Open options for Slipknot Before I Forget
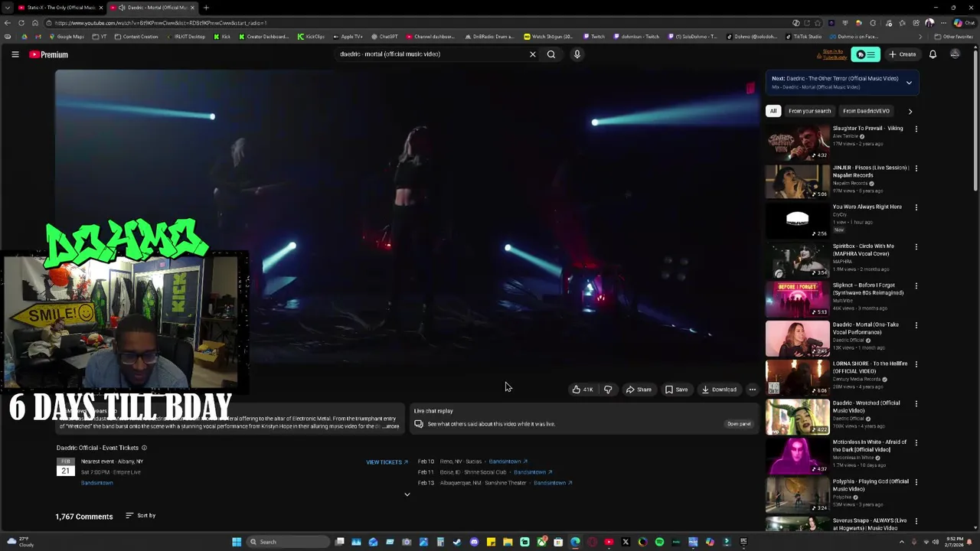Viewport: 980px width, 551px height. click(916, 286)
